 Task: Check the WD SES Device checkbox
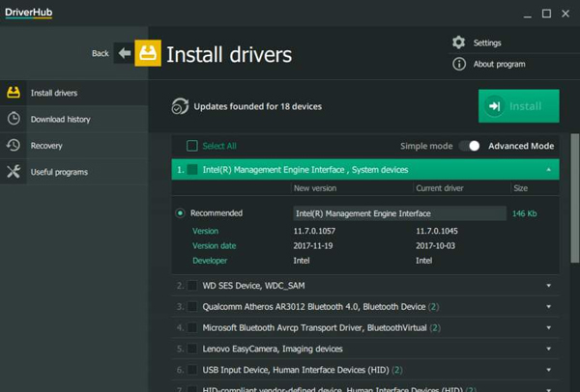click(x=192, y=285)
